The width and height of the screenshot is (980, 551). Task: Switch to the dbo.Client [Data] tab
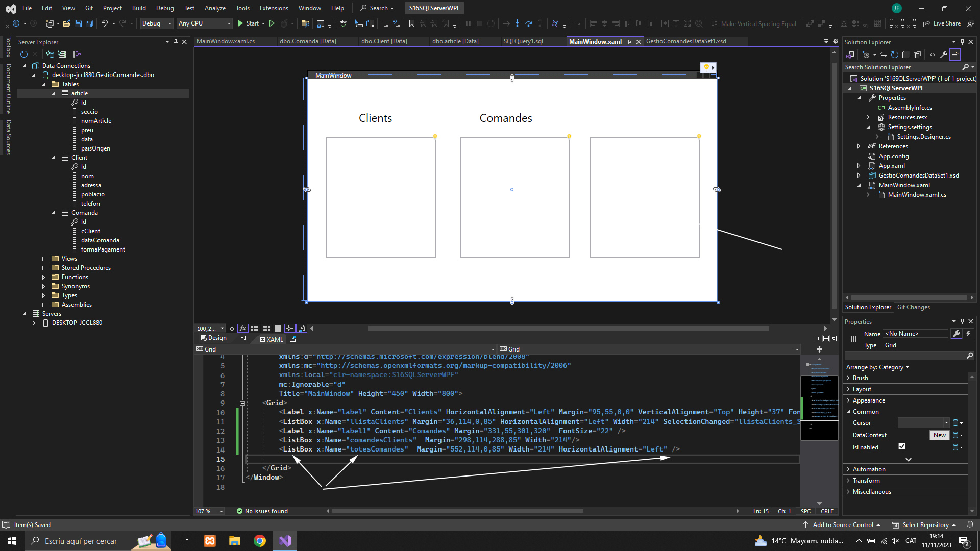pyautogui.click(x=384, y=41)
